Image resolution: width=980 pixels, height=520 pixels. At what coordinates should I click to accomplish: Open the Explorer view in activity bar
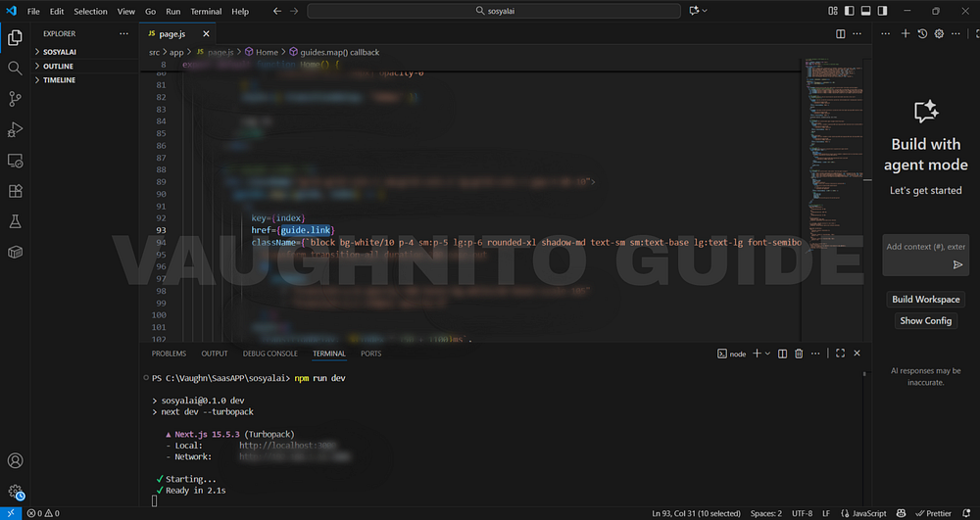point(15,38)
